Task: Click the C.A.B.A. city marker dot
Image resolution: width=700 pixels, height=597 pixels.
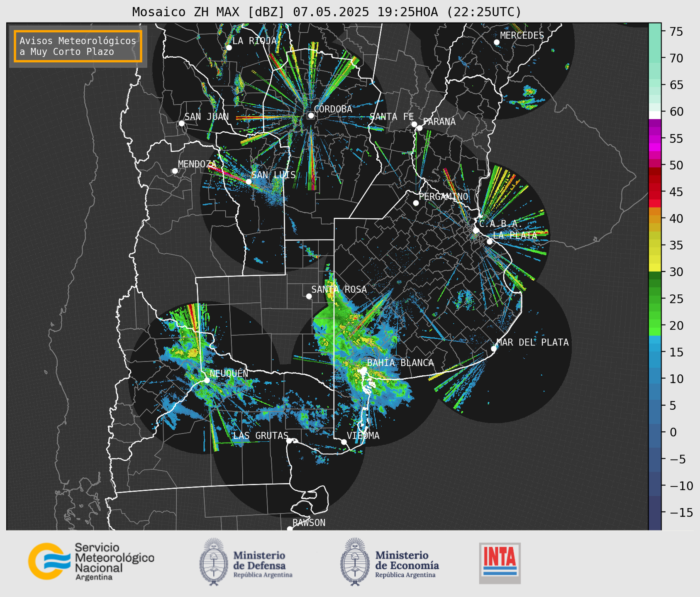Action: [476, 230]
